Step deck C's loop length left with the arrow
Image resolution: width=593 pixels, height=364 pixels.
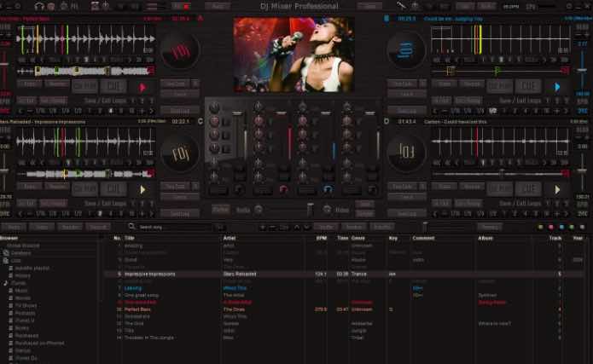tap(20, 214)
